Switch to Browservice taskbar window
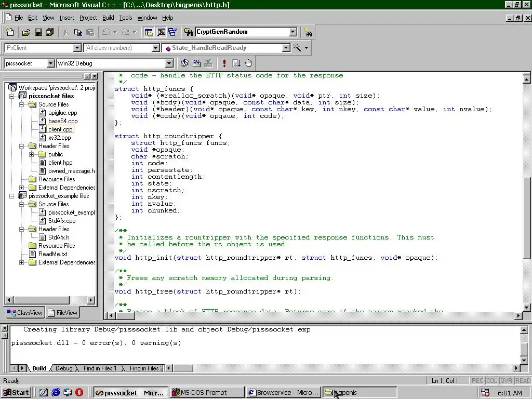The width and height of the screenshot is (532, 399). pyautogui.click(x=284, y=393)
